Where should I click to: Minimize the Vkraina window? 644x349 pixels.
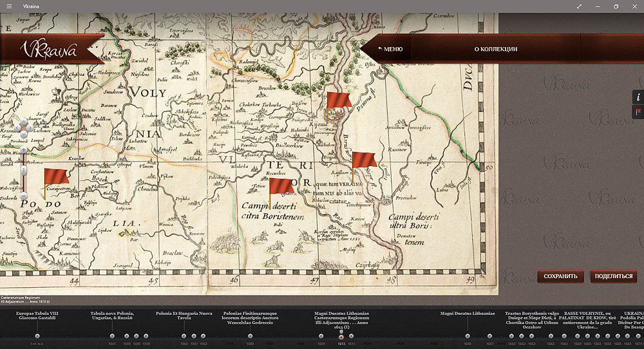pos(598,6)
